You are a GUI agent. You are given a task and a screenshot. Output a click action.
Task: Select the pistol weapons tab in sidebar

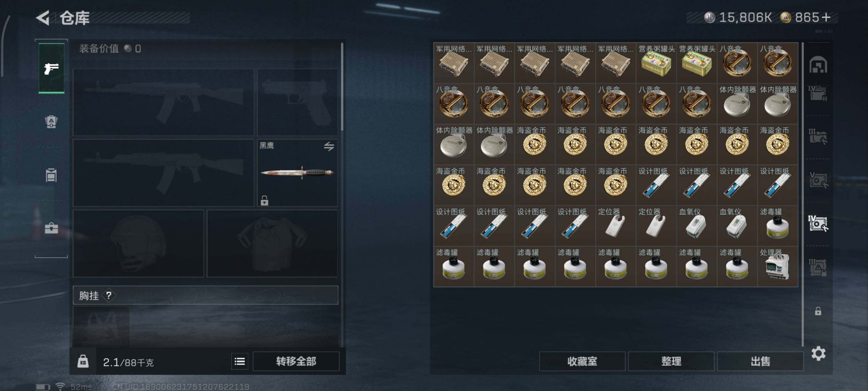51,68
